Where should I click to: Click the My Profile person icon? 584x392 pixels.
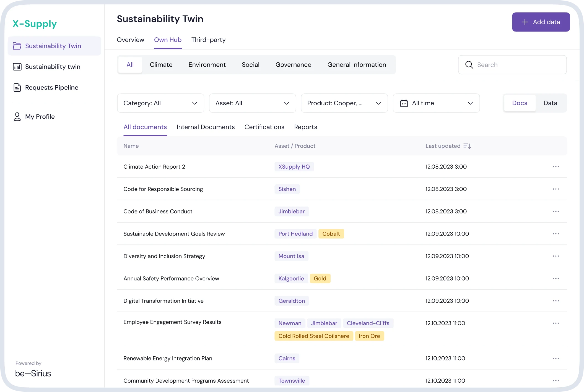pos(17,117)
